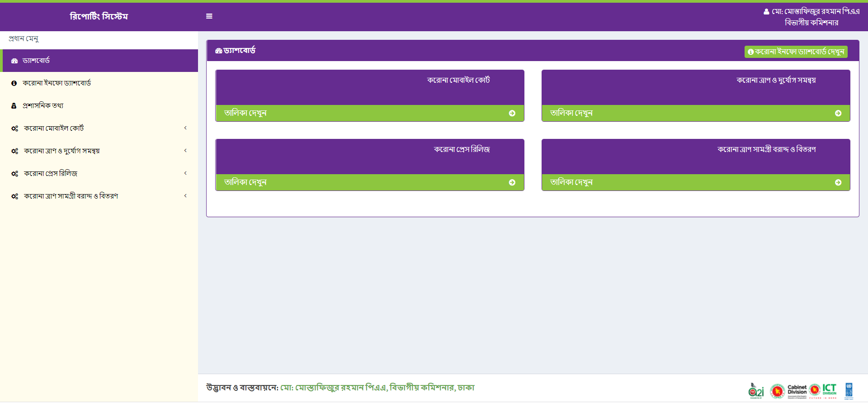Expand করোনা প্রেস রিলিজ sidebar chevron
This screenshot has width=868, height=404.
(185, 173)
